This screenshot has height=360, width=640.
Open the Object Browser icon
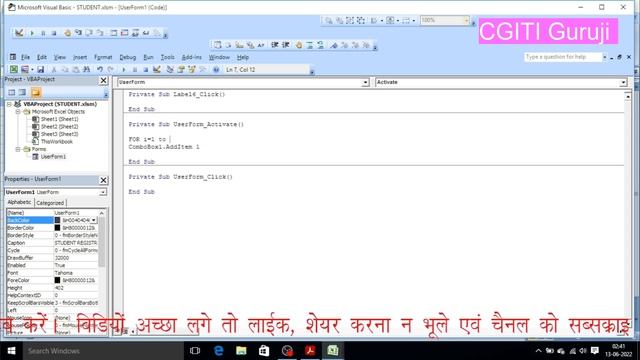pos(191,69)
